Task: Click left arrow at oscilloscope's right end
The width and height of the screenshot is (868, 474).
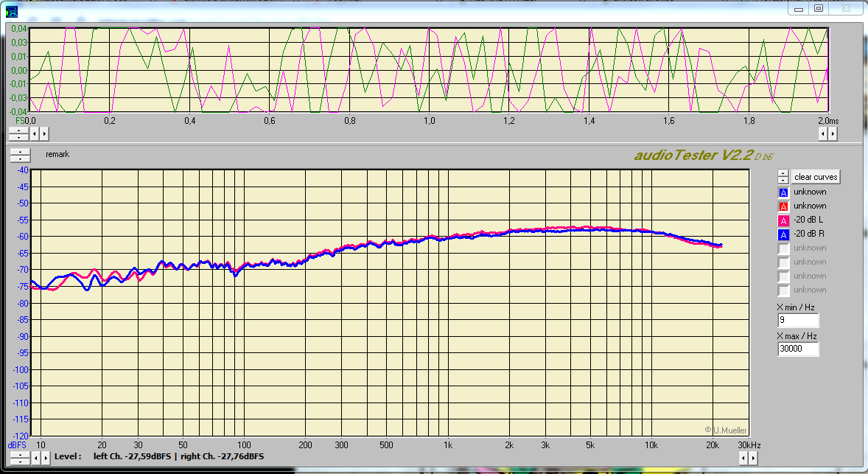Action: coord(824,134)
